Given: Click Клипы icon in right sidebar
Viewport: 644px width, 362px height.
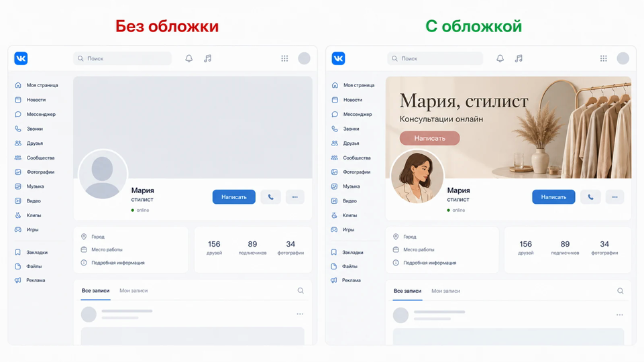Looking at the screenshot, I should click(x=335, y=215).
